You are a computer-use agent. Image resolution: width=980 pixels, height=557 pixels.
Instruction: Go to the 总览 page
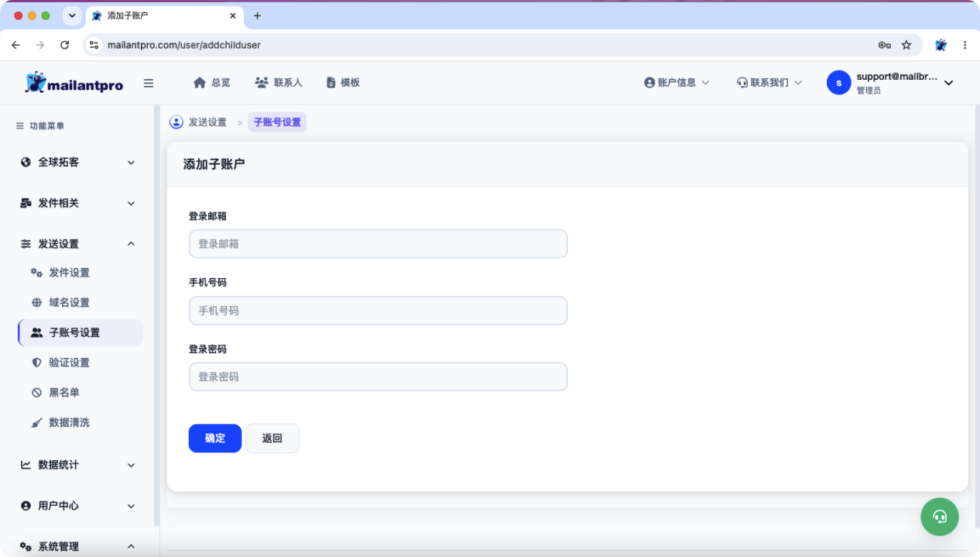211,82
